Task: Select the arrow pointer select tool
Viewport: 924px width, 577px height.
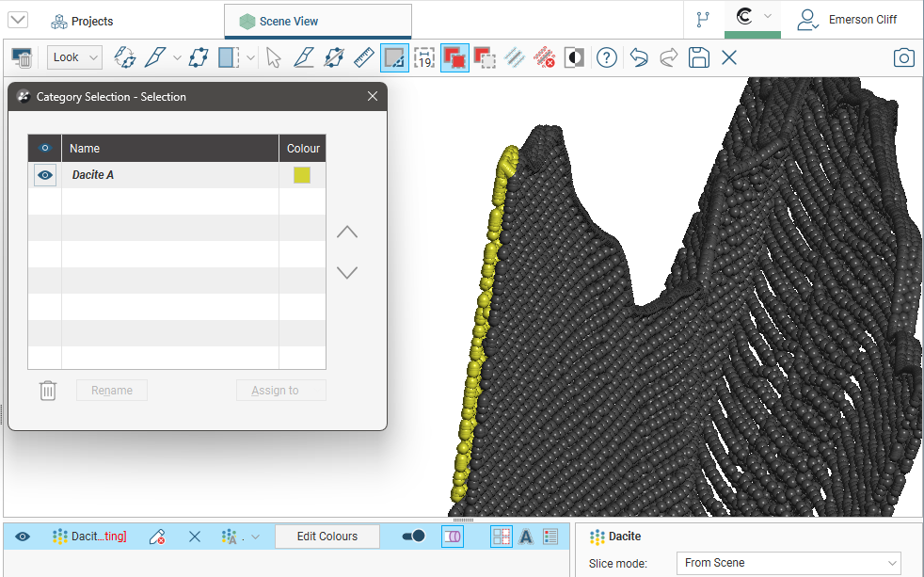Action: (x=274, y=58)
